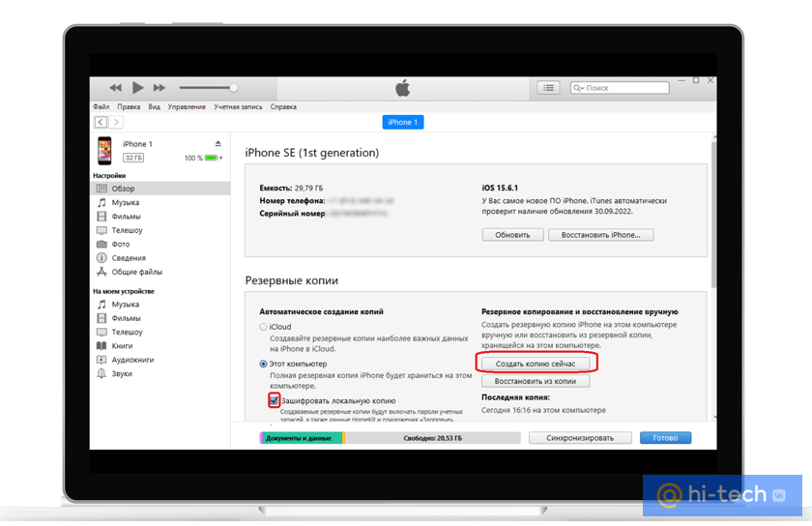812x526 pixels.
Task: Click the Apple logo in header
Action: point(403,88)
